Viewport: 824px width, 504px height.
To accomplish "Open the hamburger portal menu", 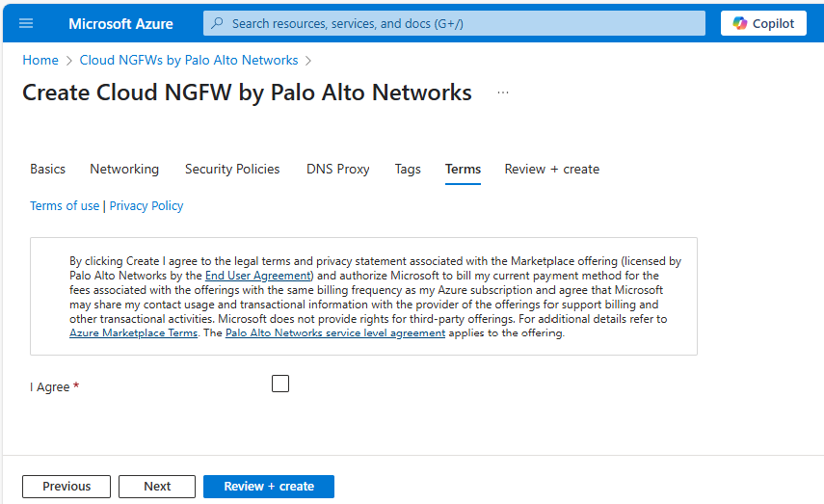I will coord(26,23).
